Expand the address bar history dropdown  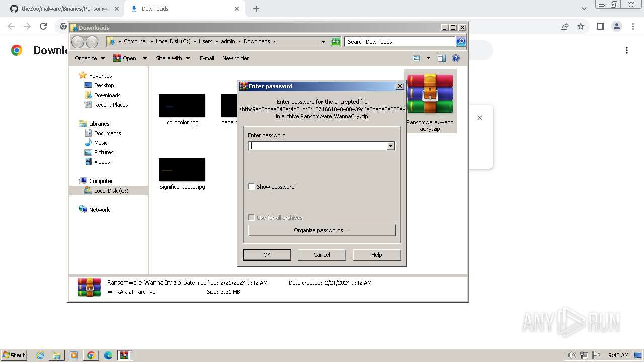323,42
